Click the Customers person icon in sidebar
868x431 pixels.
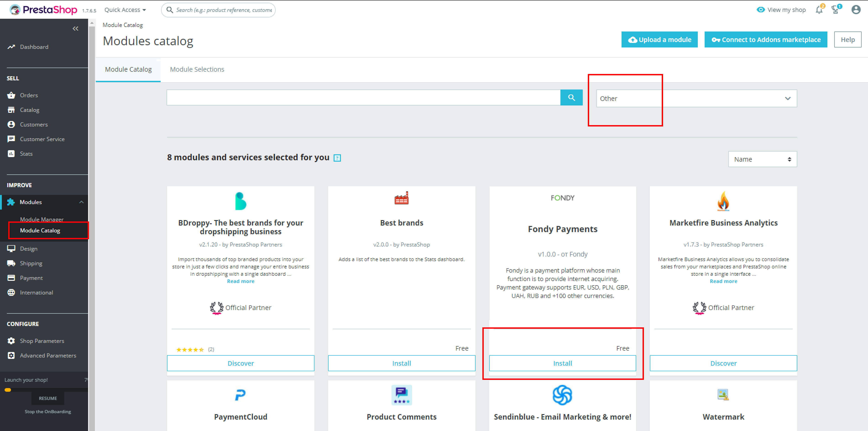pos(11,124)
